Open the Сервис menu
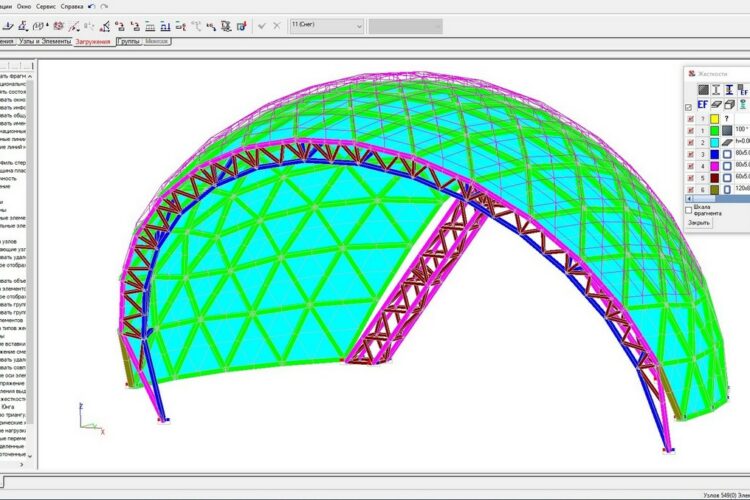This screenshot has width=750, height=500. (46, 6)
